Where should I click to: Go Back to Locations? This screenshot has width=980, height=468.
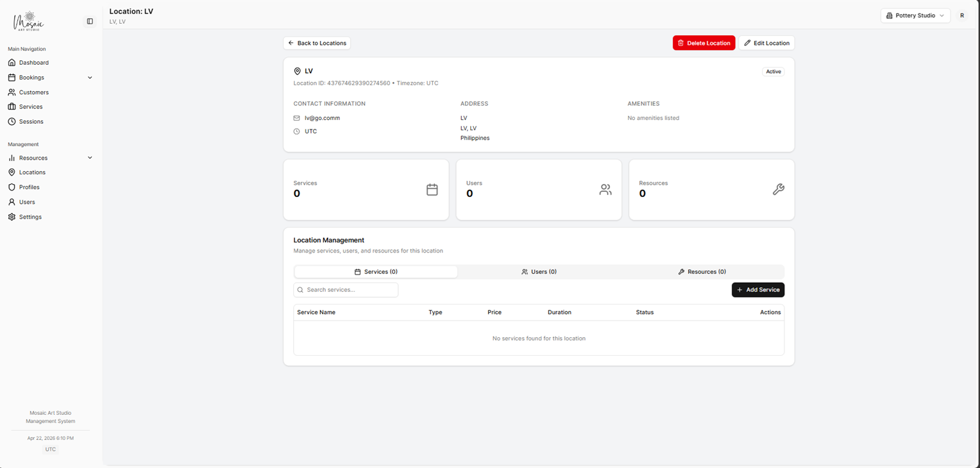click(317, 42)
